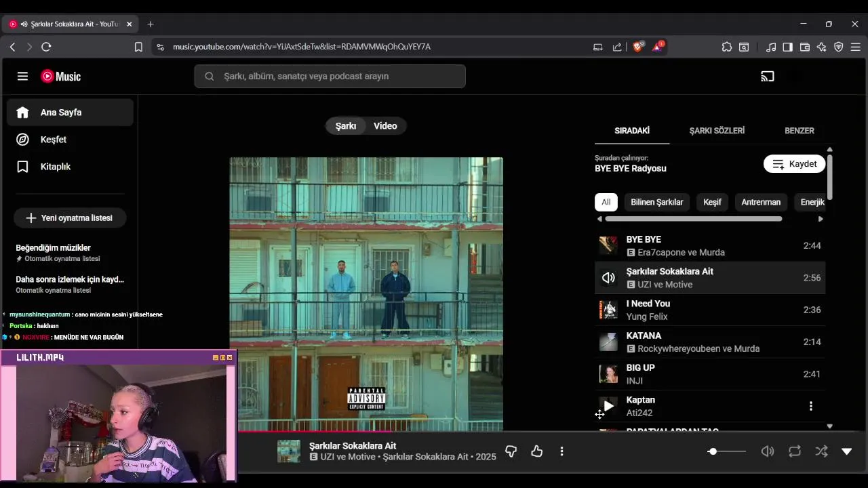
Task: Open the ŞARKI SÖZLERİ tab
Action: coord(717,131)
